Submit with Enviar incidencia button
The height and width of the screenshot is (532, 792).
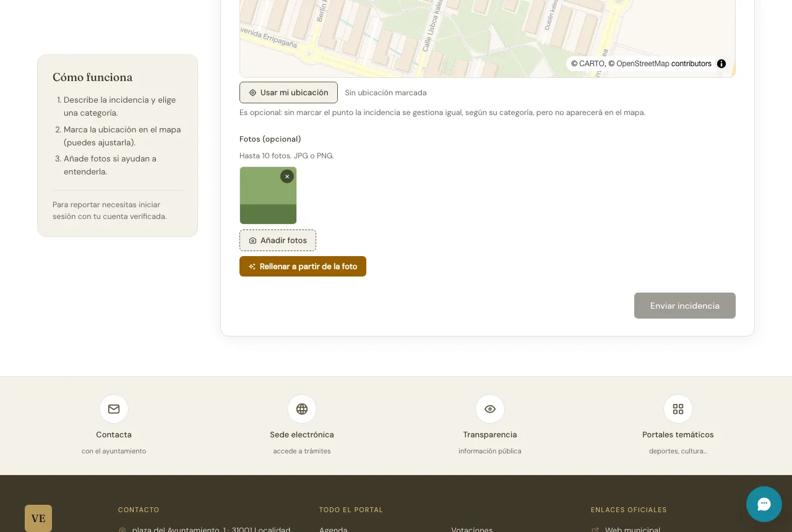click(x=685, y=306)
